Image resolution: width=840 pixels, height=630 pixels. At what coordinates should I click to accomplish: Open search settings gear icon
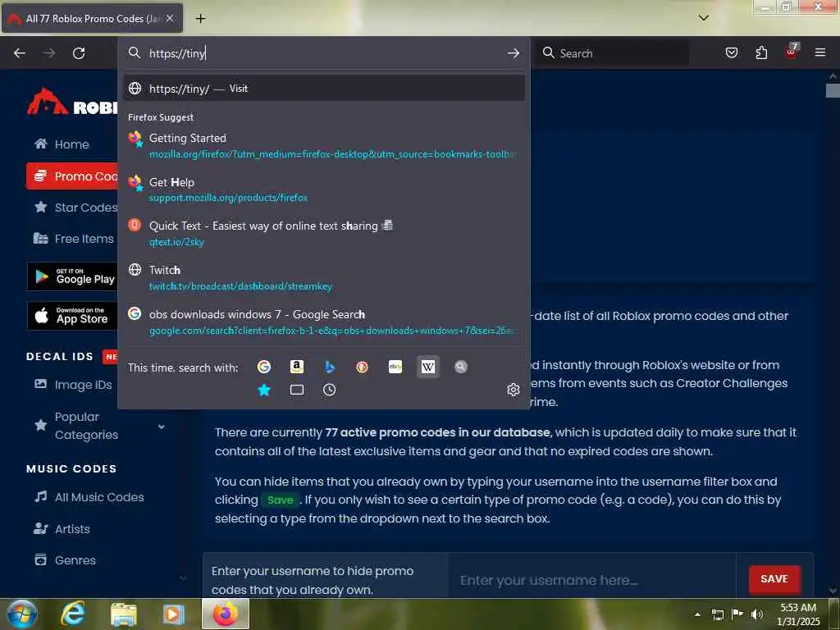pos(514,390)
